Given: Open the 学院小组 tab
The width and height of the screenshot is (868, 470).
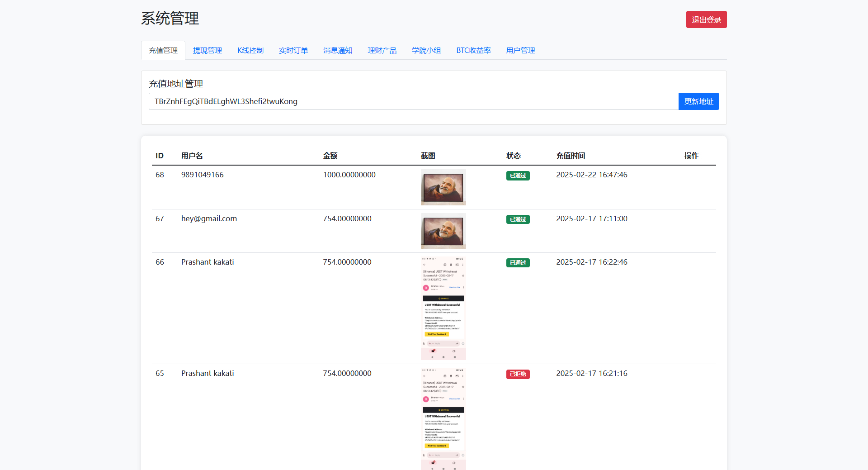Looking at the screenshot, I should click(426, 50).
